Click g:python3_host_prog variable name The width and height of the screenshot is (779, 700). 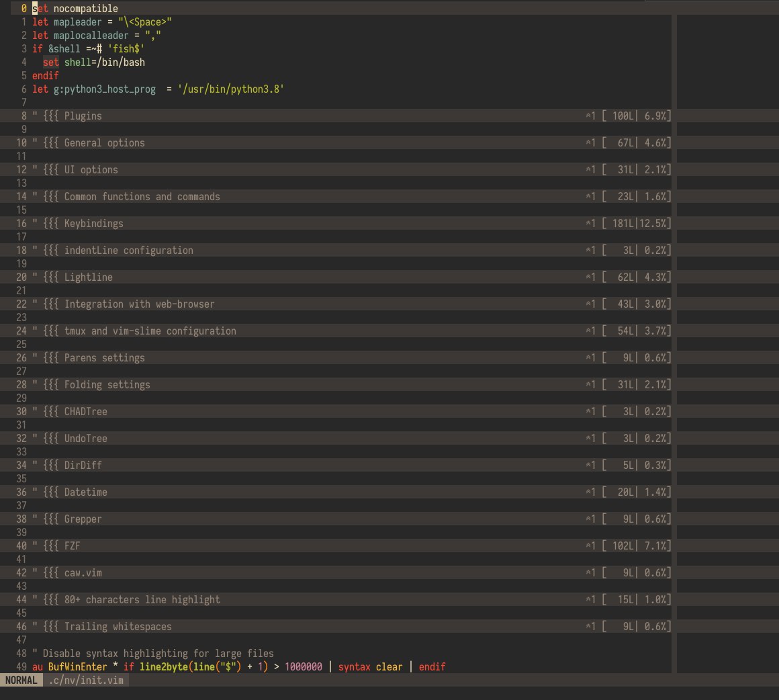tap(104, 89)
